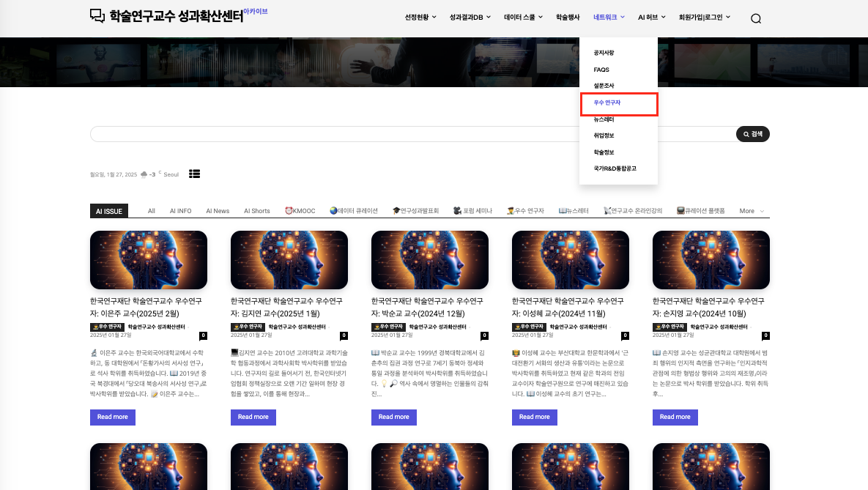
Task: Switch to the AI News tab
Action: click(x=218, y=211)
